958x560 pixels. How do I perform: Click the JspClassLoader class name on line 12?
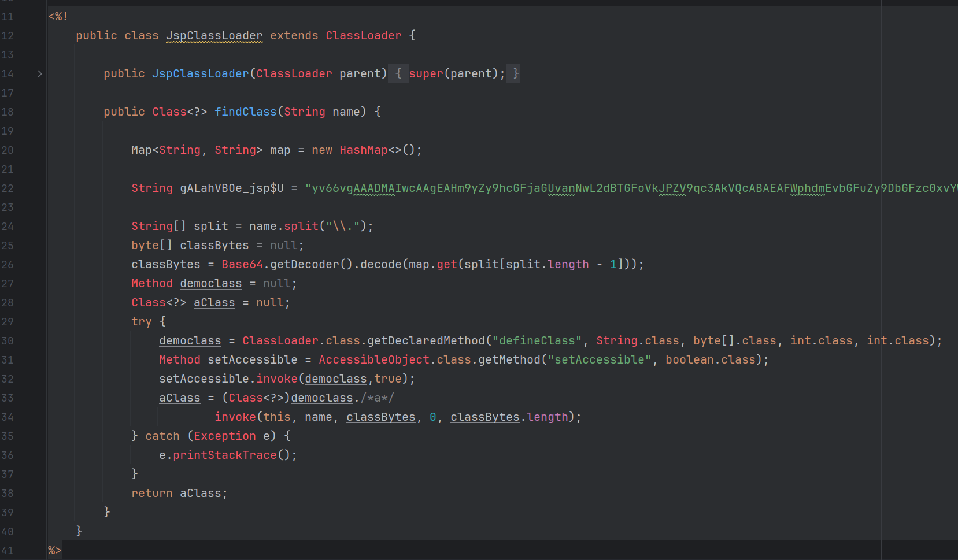tap(214, 36)
